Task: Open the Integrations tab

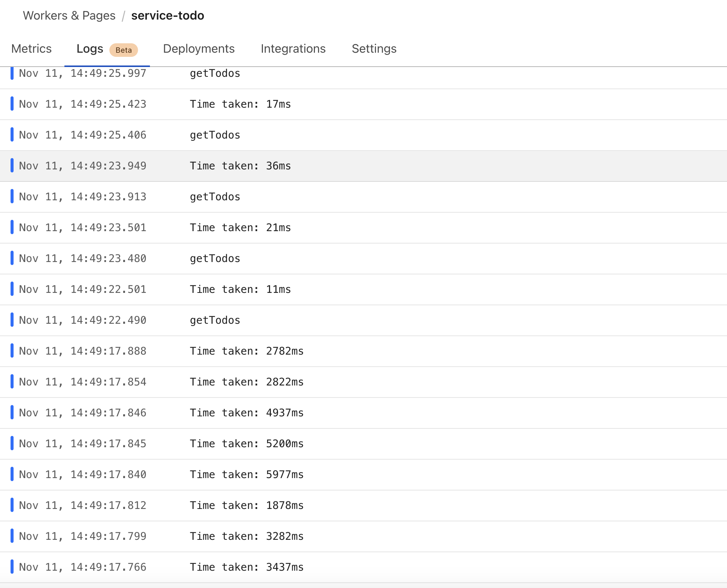Action: [293, 49]
